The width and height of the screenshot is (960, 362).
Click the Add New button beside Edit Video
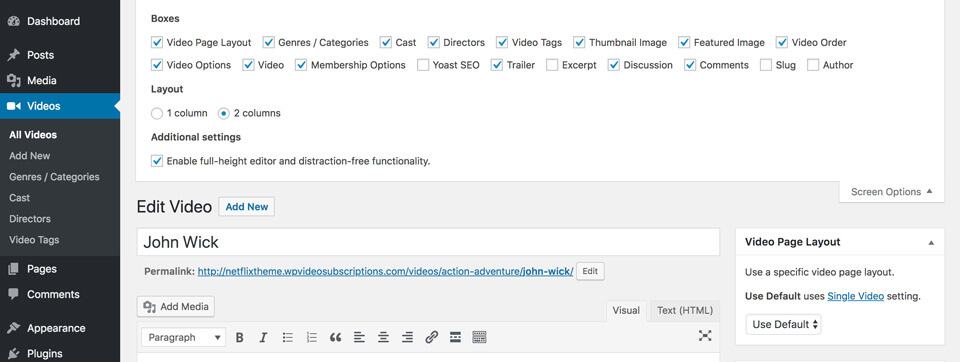point(247,206)
